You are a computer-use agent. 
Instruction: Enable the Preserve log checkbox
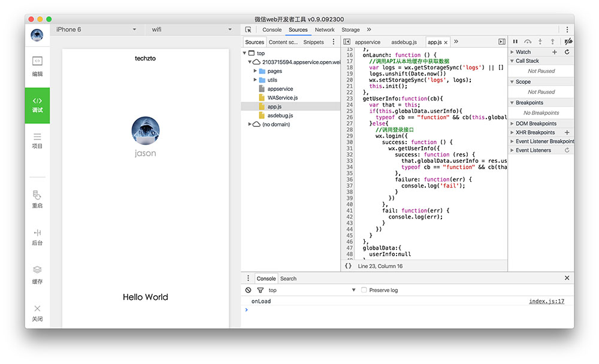coord(364,290)
